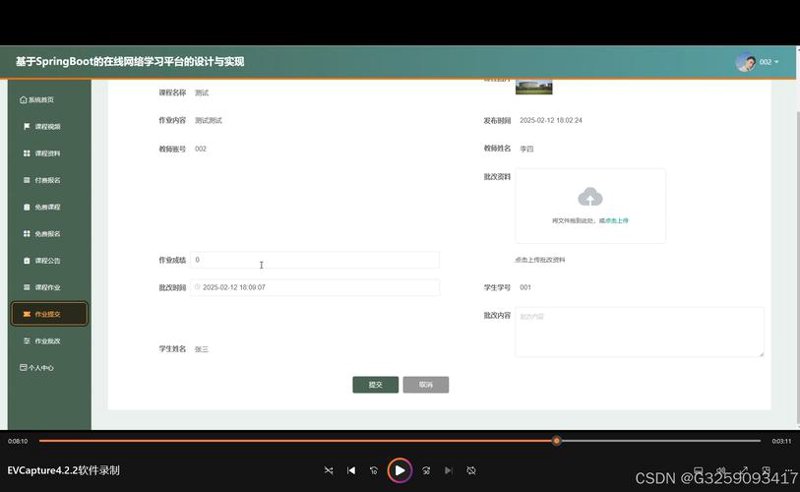This screenshot has width=800, height=492.
Task: Click the 付费报名 sidebar icon
Action: 27,180
